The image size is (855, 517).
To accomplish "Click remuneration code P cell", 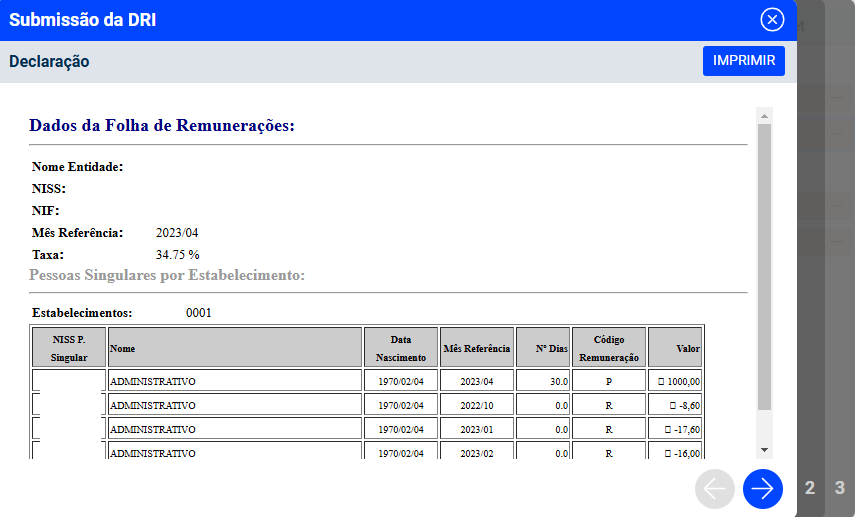I will tap(609, 381).
